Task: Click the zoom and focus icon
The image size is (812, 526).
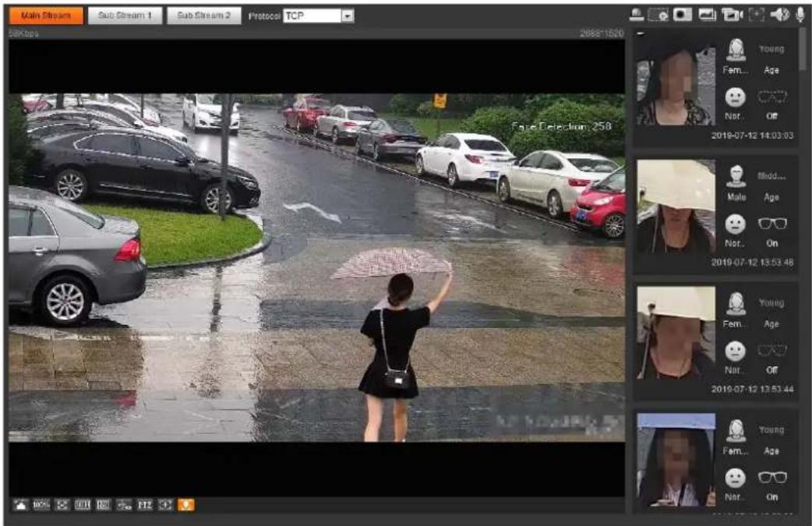Action: (x=165, y=505)
